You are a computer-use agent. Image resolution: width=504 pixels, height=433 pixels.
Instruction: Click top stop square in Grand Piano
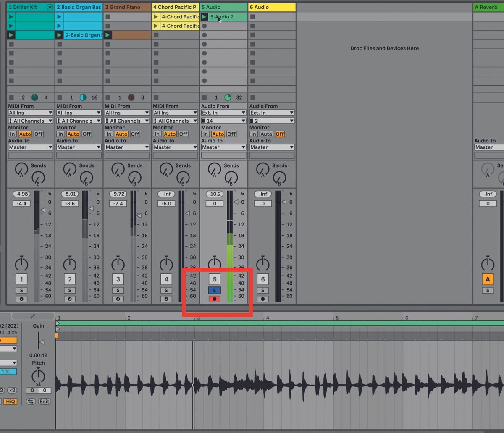(x=108, y=17)
